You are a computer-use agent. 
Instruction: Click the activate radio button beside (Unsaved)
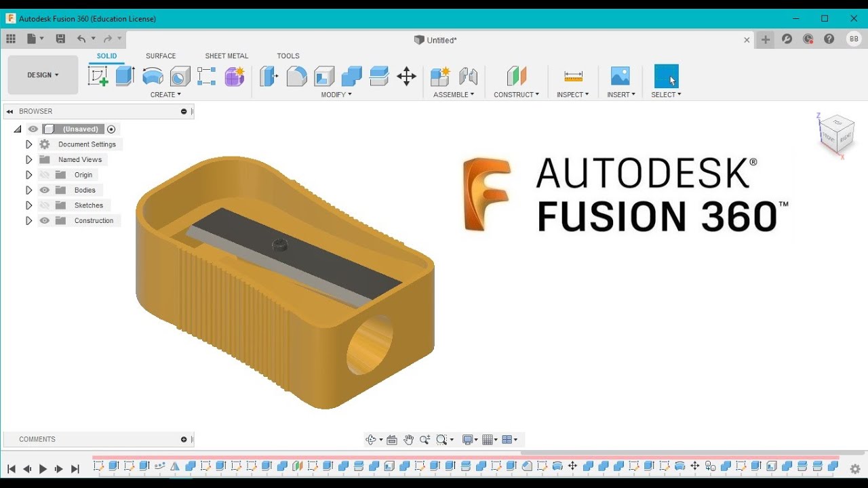[x=111, y=129]
